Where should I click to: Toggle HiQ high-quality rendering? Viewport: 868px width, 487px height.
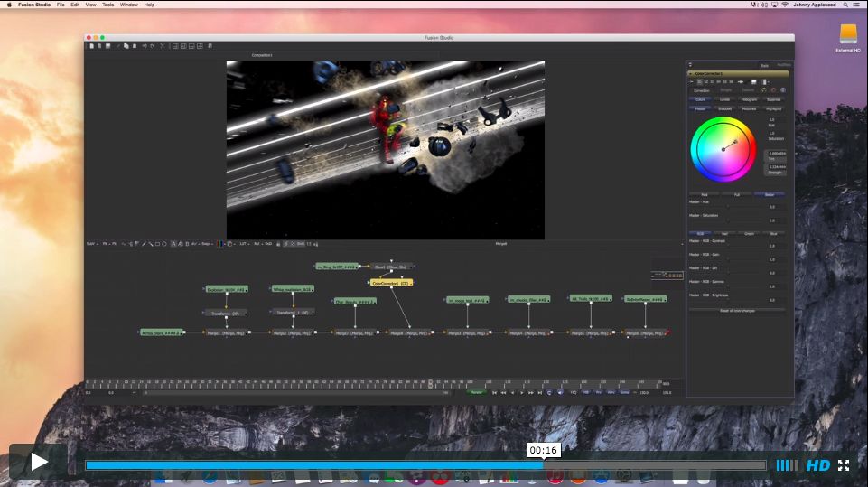tap(574, 392)
